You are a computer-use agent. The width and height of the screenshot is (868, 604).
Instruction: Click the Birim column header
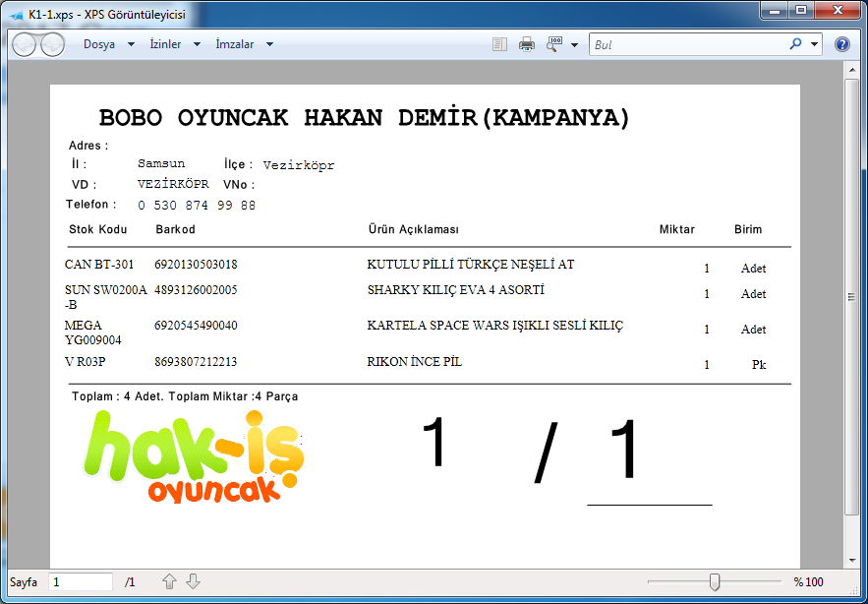pos(748,229)
